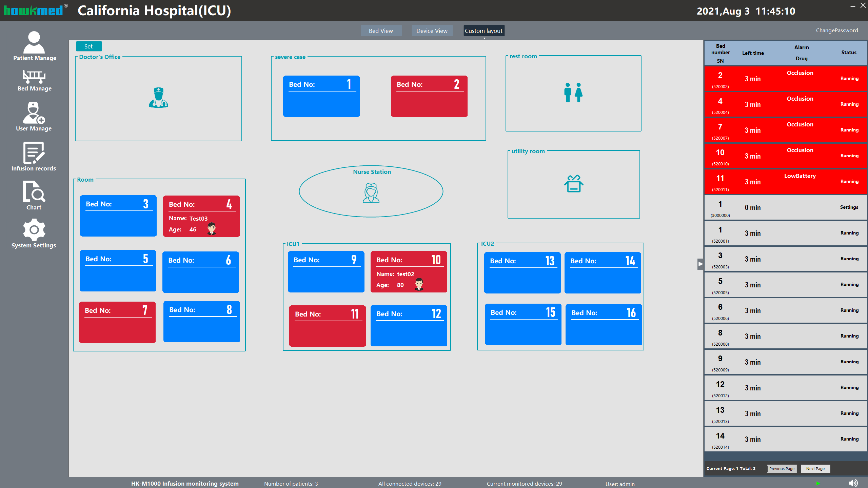Click the nurse icon in Nurse Station

[371, 193]
